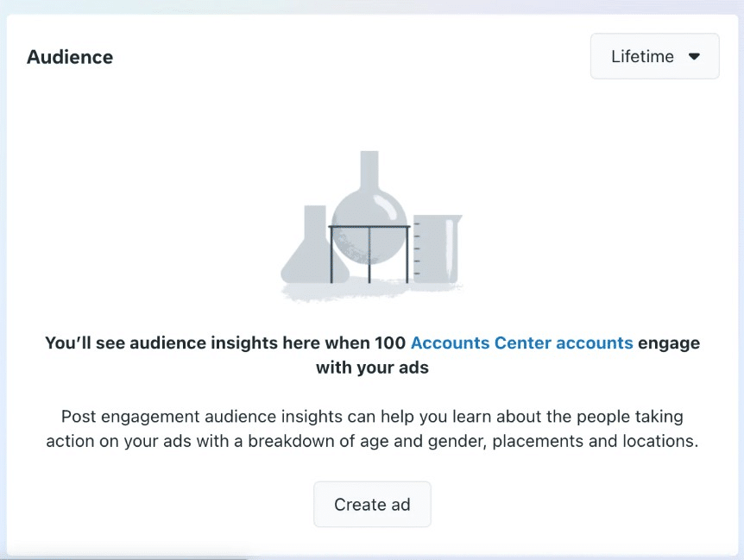
Task: Follow the Accounts Center accounts link
Action: click(521, 343)
